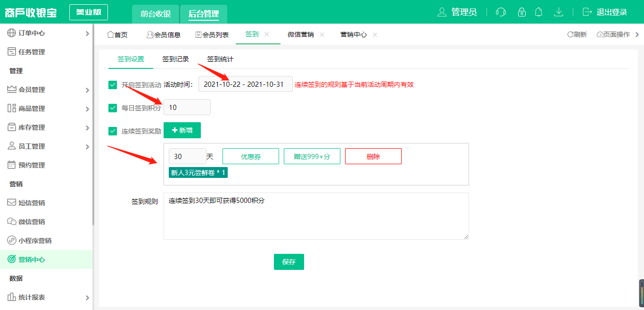Uncheck the 开启签到活动 checkbox
The height and width of the screenshot is (310, 644).
[x=112, y=84]
